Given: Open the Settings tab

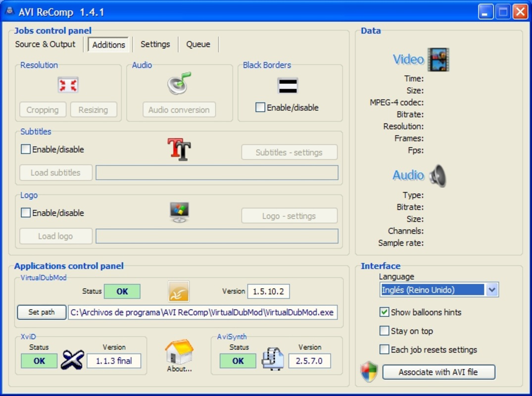Looking at the screenshot, I should 155,45.
